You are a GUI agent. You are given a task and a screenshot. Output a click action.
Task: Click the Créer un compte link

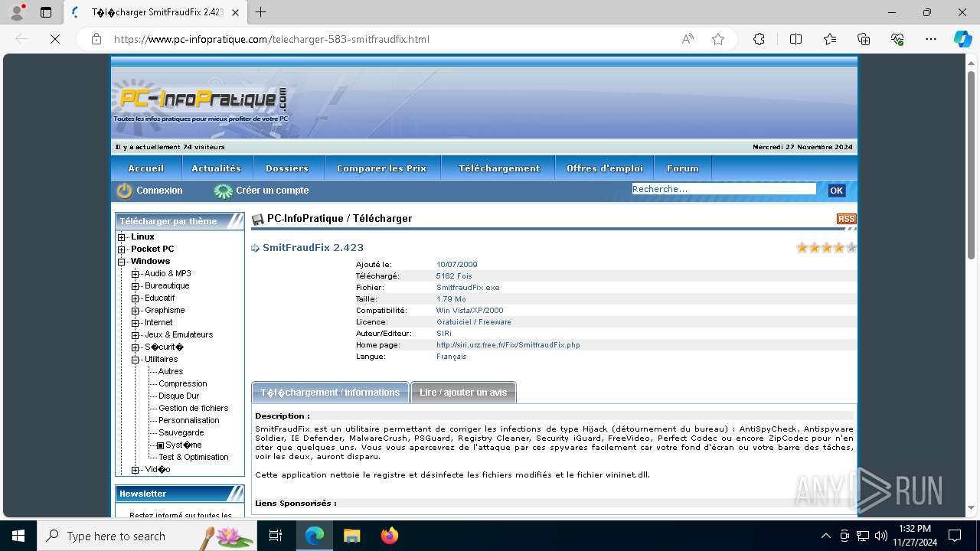[x=273, y=191]
